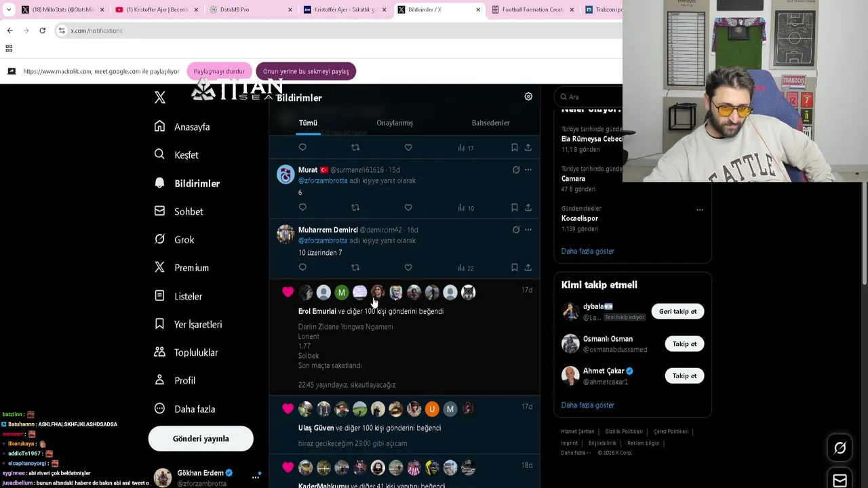Open Keşfet explore page
The image size is (868, 488).
tap(176, 155)
